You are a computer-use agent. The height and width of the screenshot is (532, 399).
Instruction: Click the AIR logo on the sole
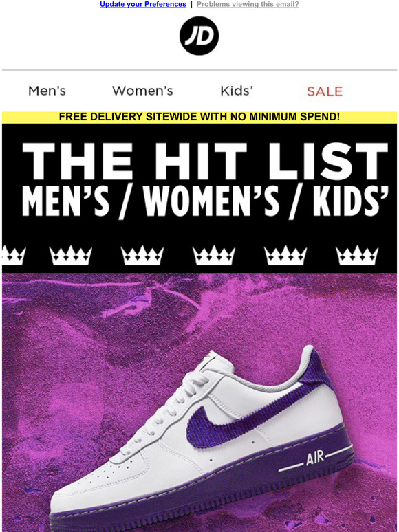(315, 458)
